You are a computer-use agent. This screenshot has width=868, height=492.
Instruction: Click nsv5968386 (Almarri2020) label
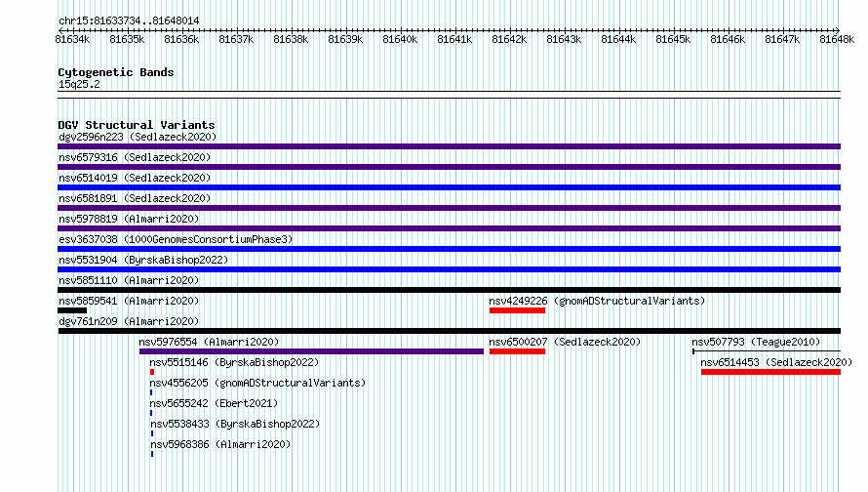click(x=220, y=444)
